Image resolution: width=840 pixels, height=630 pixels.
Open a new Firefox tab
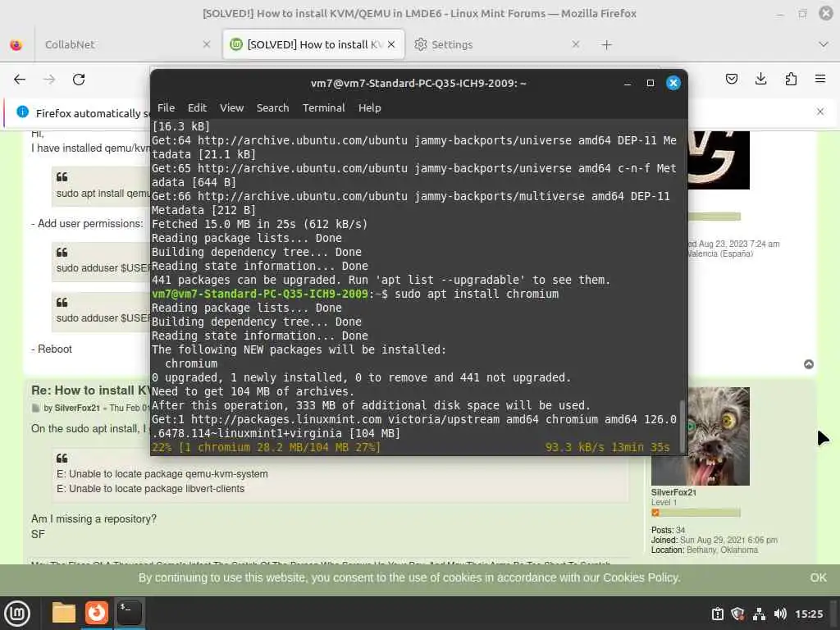click(x=606, y=45)
